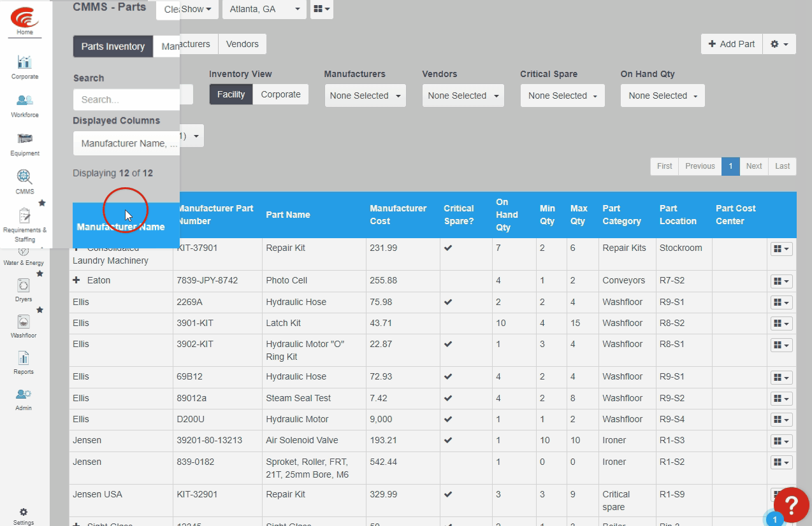
Task: Select page 1 in pagination
Action: pos(730,166)
